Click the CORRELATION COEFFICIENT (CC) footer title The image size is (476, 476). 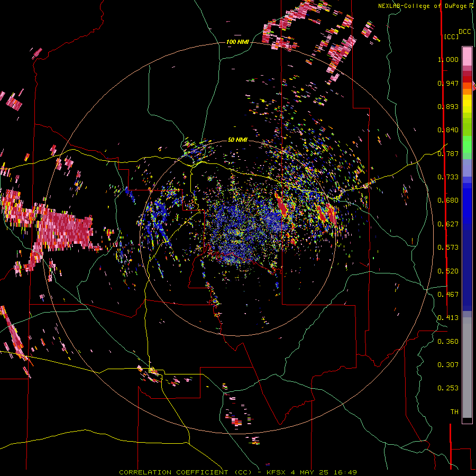pyautogui.click(x=185, y=472)
